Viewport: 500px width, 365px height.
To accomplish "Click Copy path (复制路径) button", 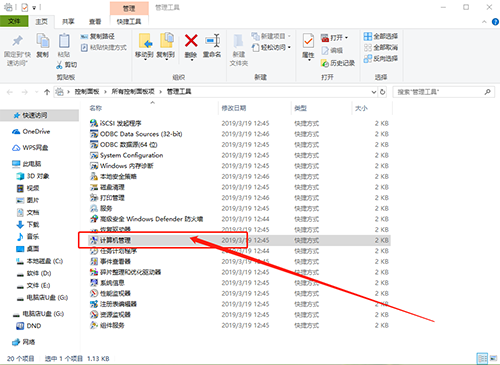I will [x=98, y=36].
